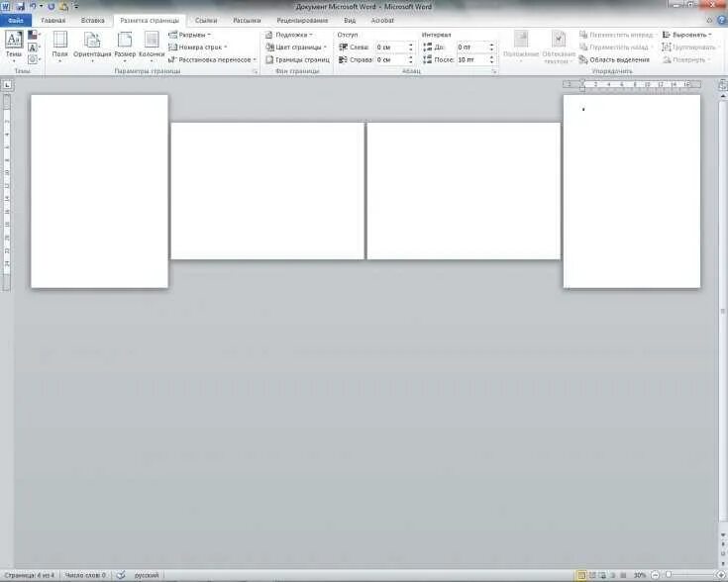Click the zoom out minus button
The height and width of the screenshot is (582, 728).
point(654,575)
